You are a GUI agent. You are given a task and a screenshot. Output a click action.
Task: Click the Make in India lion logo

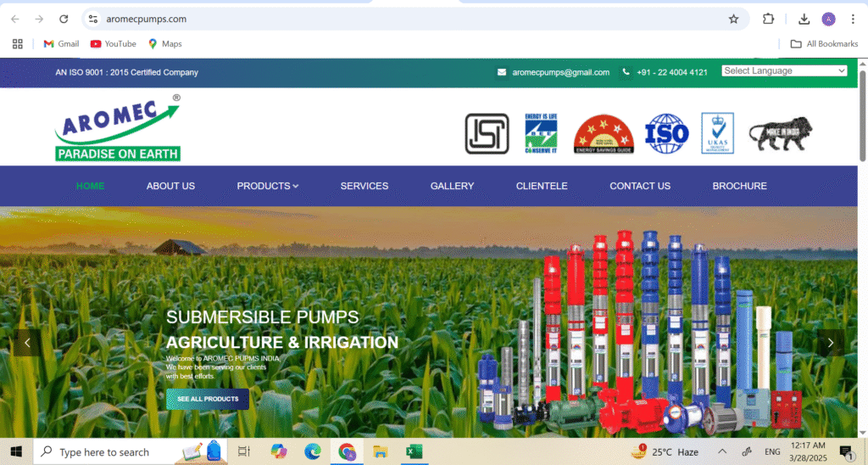(x=780, y=134)
